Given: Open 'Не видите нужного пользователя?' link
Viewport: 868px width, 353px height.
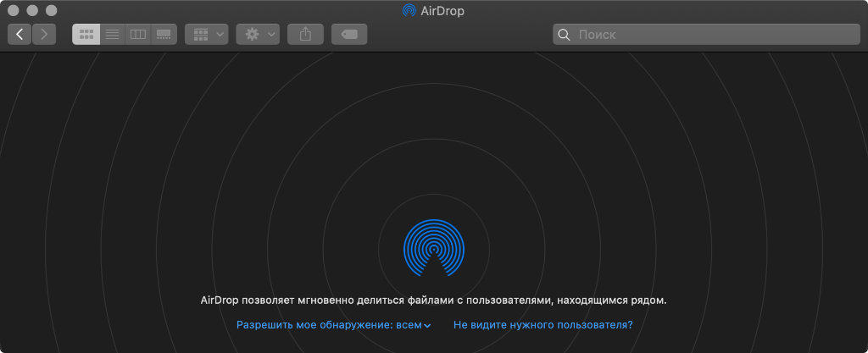Looking at the screenshot, I should 543,325.
